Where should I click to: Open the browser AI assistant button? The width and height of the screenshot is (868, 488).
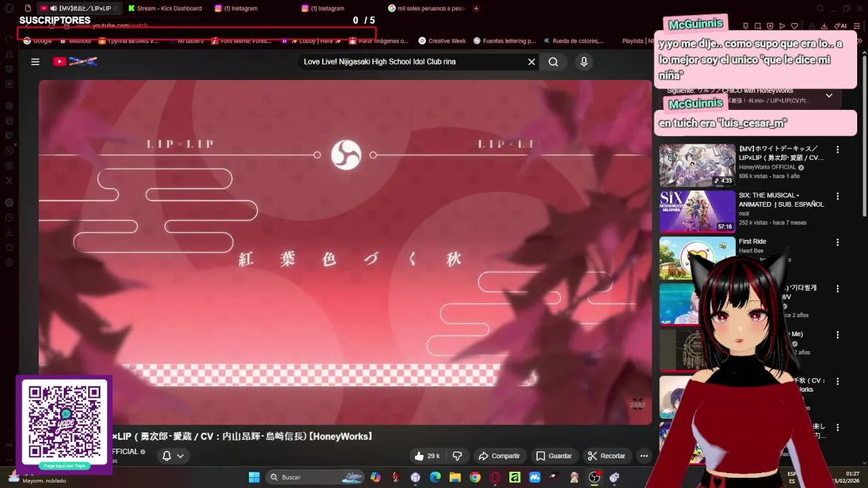click(x=840, y=26)
